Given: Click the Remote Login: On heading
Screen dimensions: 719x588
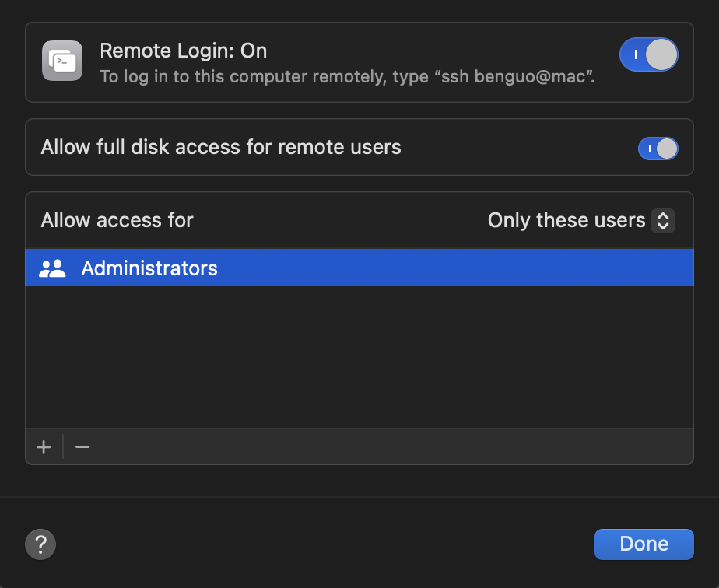Looking at the screenshot, I should (x=184, y=51).
